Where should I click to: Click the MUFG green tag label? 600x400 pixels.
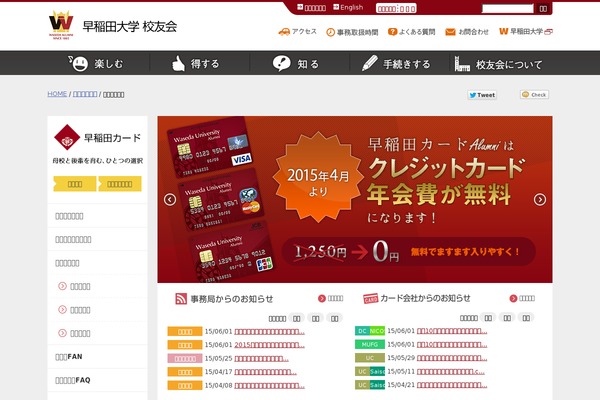click(370, 344)
